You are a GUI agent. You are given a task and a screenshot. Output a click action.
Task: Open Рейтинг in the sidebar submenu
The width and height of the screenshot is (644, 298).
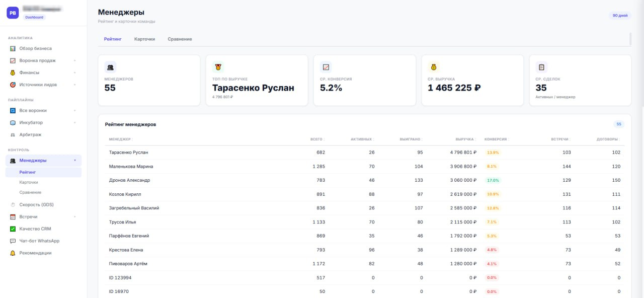pyautogui.click(x=43, y=172)
